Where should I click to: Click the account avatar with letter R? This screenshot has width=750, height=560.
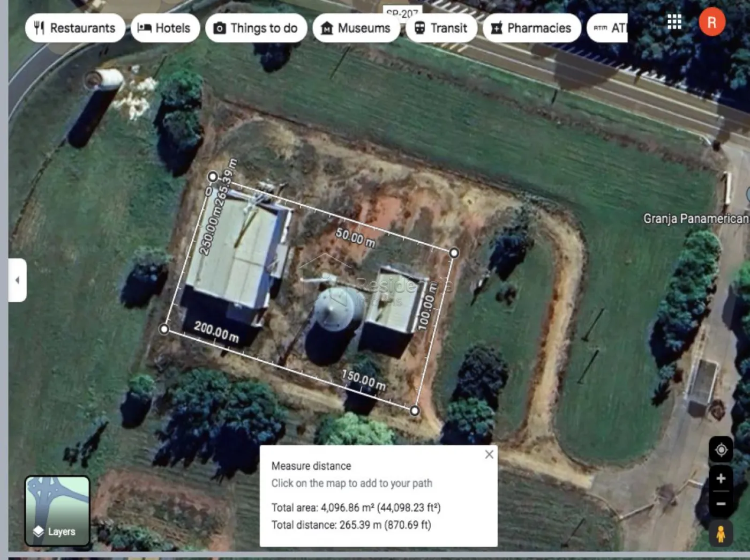click(x=711, y=23)
